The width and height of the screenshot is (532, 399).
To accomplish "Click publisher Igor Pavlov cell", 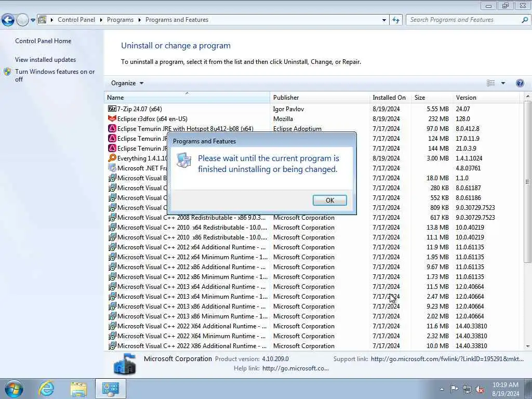I will point(288,109).
